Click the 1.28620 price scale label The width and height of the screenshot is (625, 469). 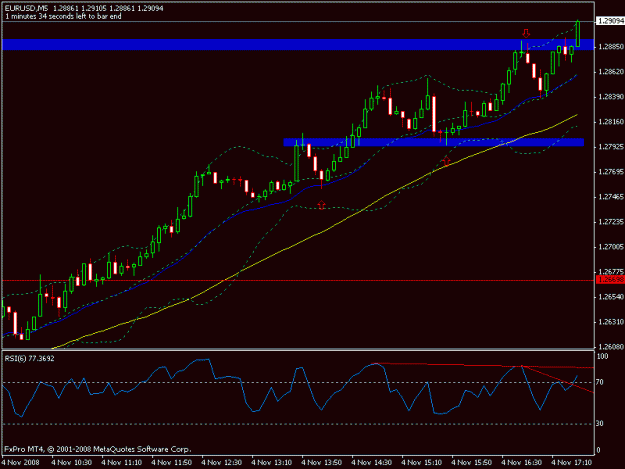pos(611,72)
